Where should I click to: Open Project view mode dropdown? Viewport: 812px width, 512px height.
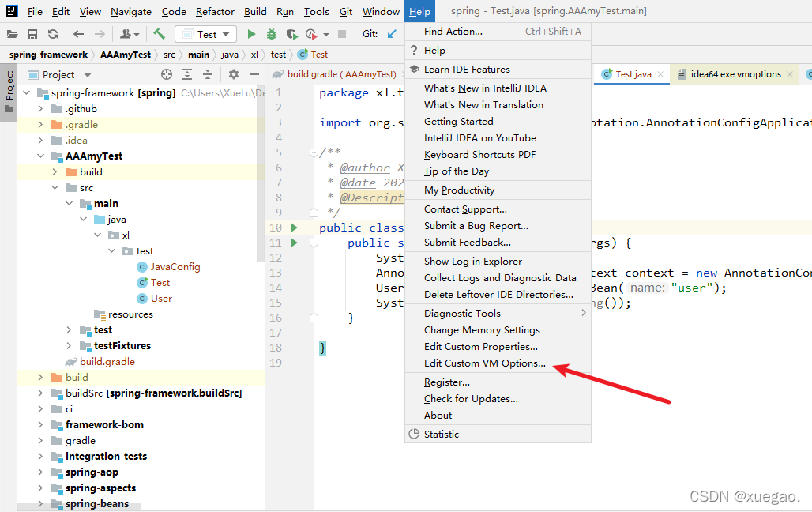(88, 75)
